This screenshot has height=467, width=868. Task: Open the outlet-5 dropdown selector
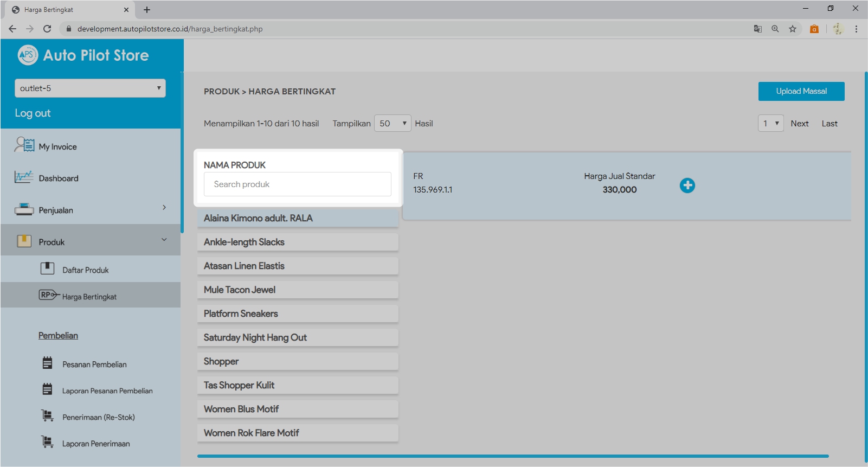(x=90, y=88)
